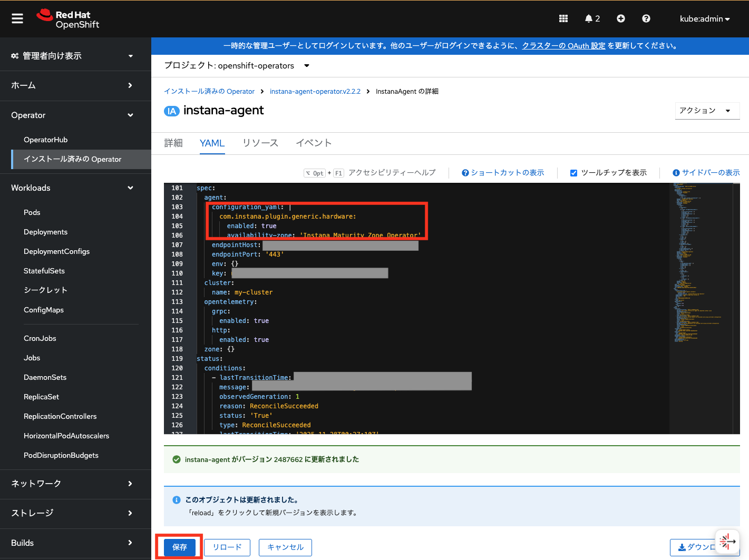749x560 pixels.
Task: Open the project openshift-operators dropdown
Action: tap(237, 66)
